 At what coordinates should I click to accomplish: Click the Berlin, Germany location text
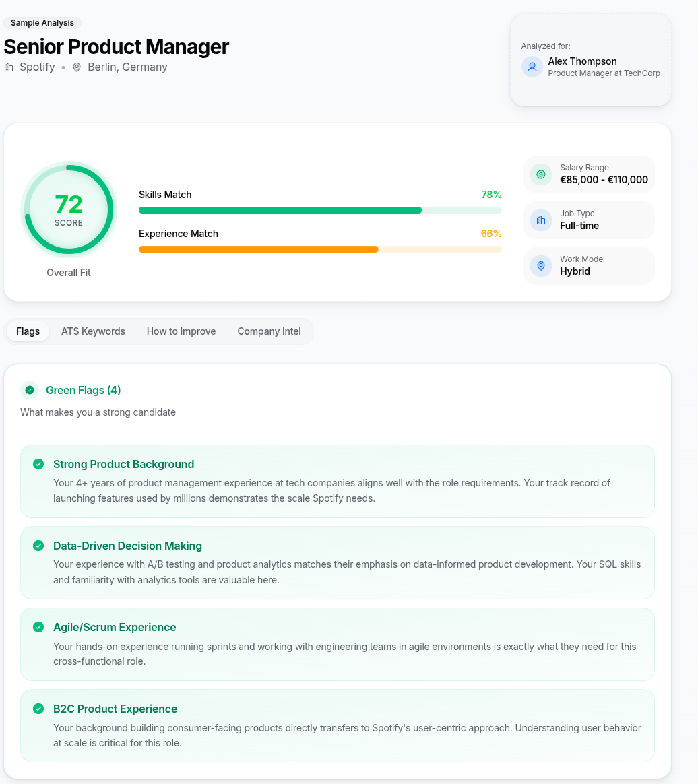pos(127,67)
